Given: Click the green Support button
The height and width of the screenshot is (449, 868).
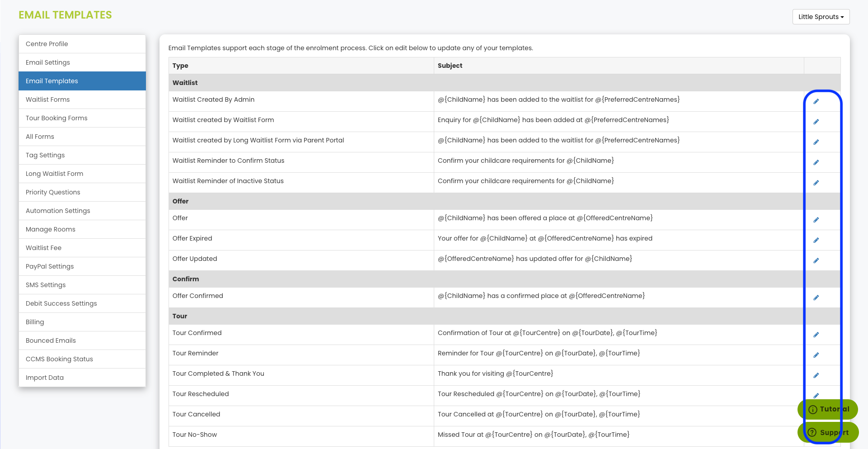Looking at the screenshot, I should point(828,432).
